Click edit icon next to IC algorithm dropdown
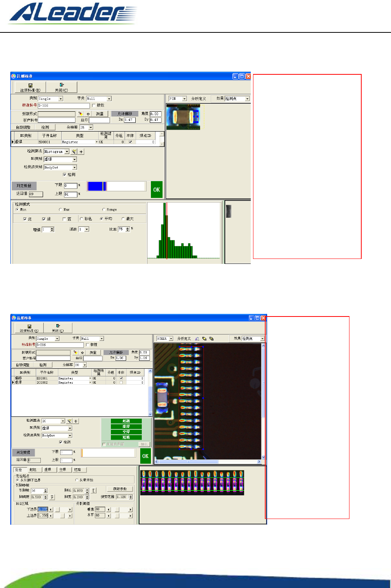This screenshot has height=588, width=391. (x=69, y=421)
